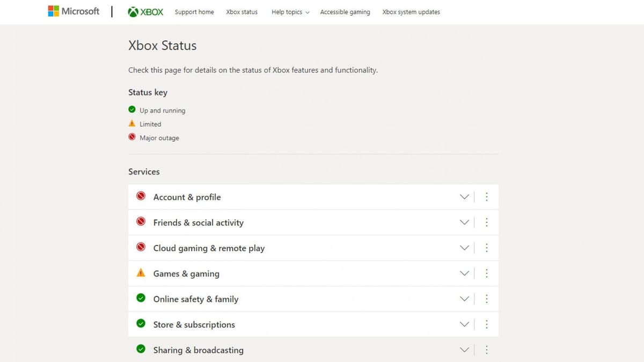Click the Limited warning icon in the Status key
Image resolution: width=644 pixels, height=362 pixels.
point(131,123)
